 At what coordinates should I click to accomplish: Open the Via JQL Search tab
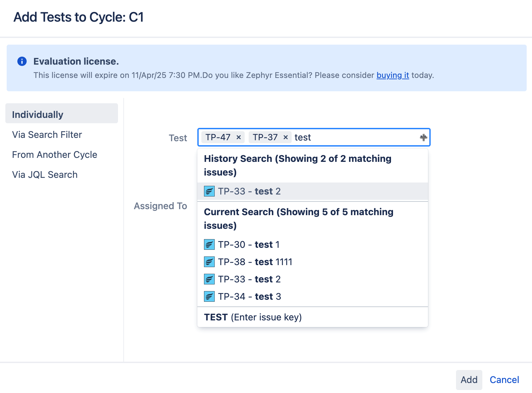point(45,175)
